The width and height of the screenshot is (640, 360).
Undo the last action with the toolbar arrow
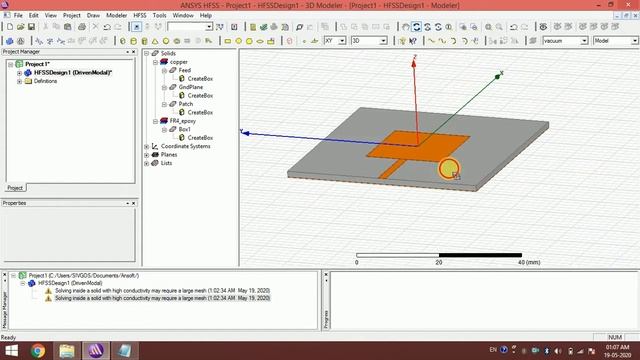[107, 27]
